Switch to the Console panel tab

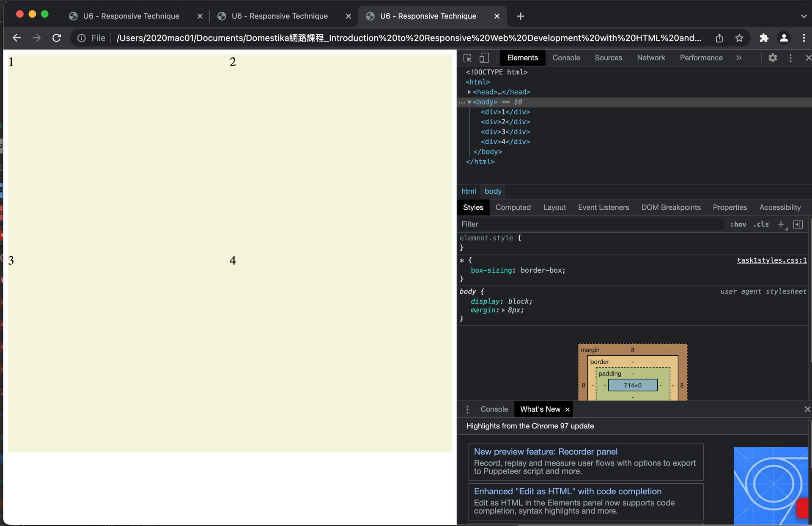(x=566, y=58)
